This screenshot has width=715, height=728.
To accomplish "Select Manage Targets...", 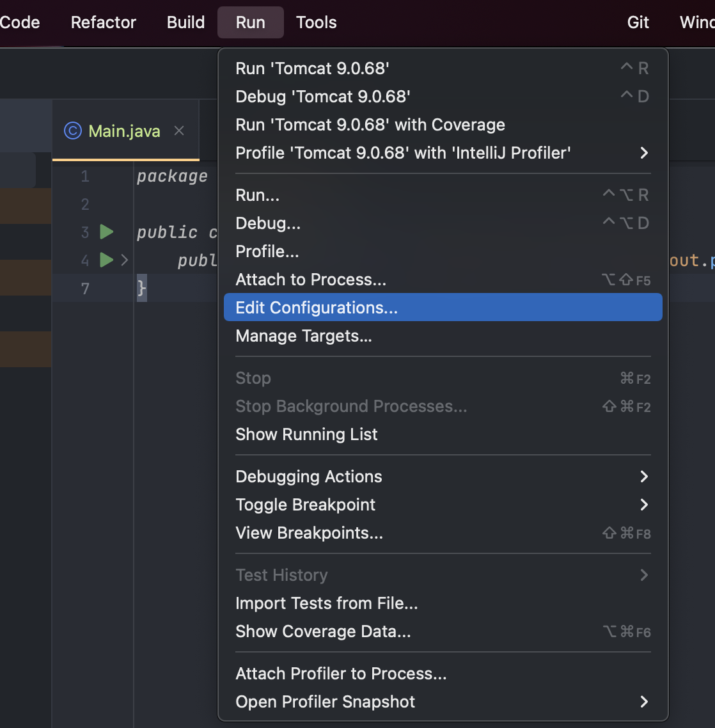I will pyautogui.click(x=443, y=336).
